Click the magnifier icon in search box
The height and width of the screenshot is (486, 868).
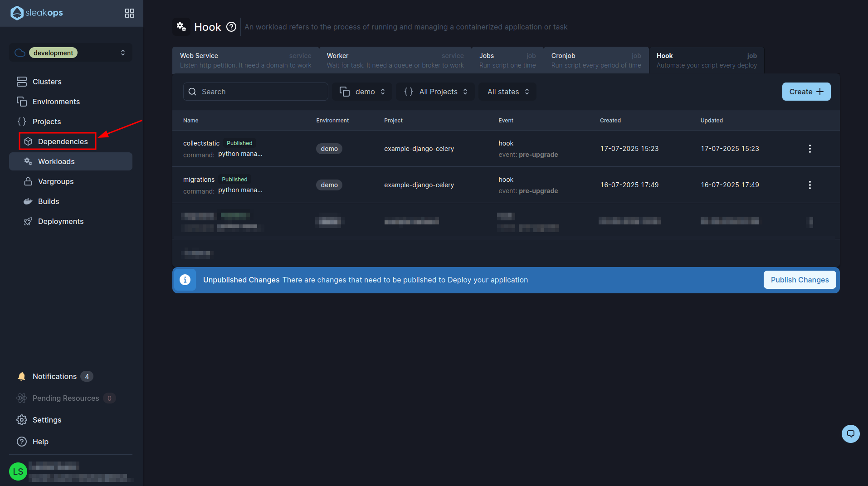(192, 92)
